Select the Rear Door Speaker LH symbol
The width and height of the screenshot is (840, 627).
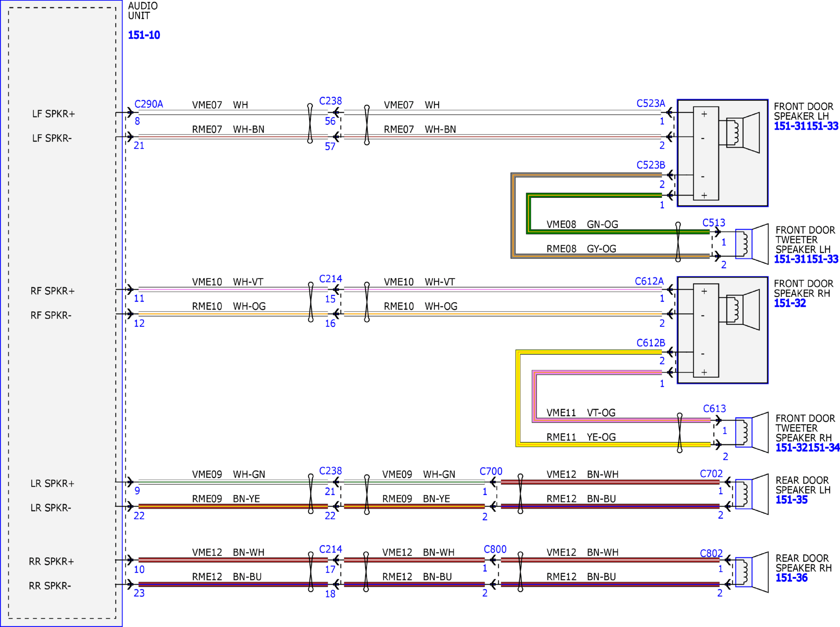tap(752, 494)
